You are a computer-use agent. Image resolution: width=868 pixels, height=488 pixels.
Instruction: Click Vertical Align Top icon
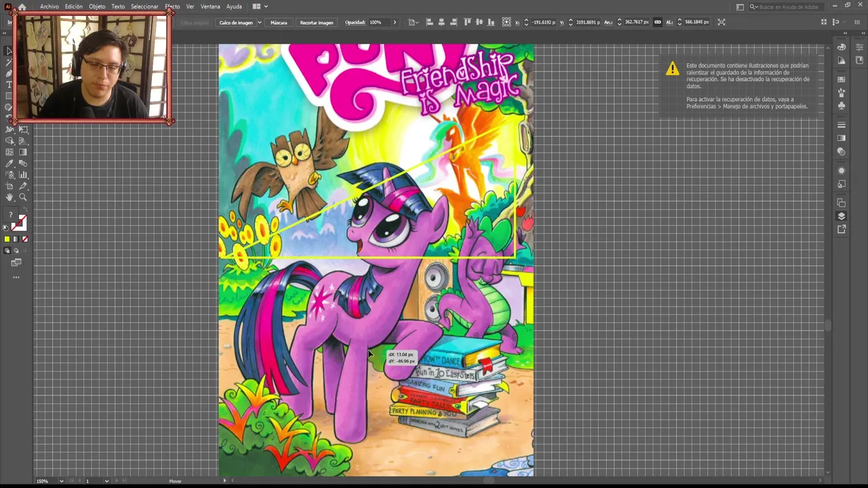pyautogui.click(x=467, y=22)
